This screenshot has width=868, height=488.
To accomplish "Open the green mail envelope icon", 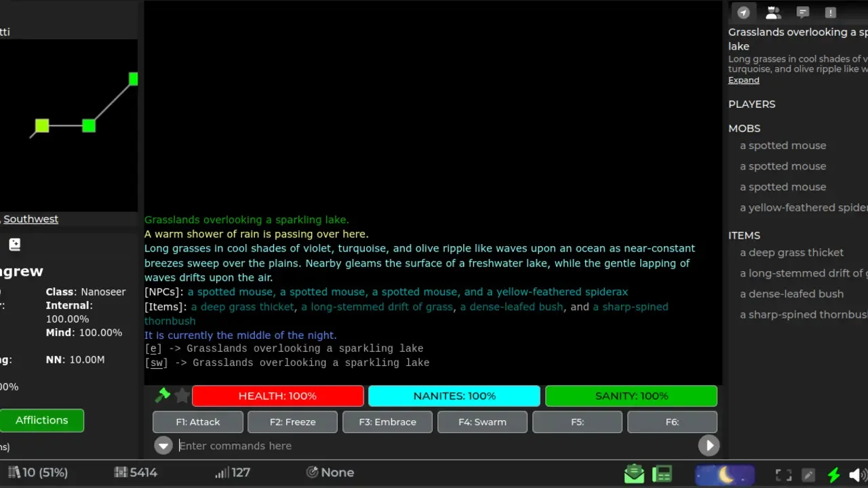I will pos(634,474).
